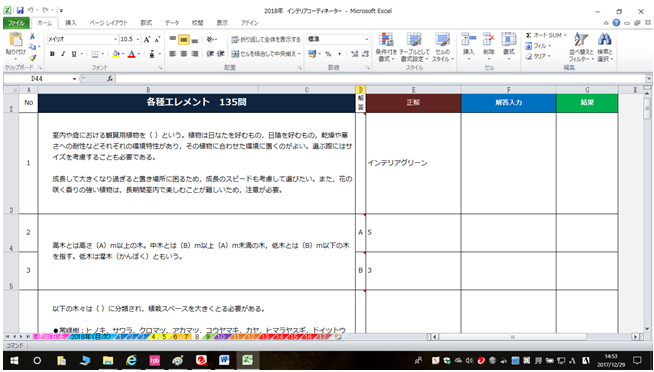The height and width of the screenshot is (372, 654).
Task: Click the formula bar input area
Action: 380,78
